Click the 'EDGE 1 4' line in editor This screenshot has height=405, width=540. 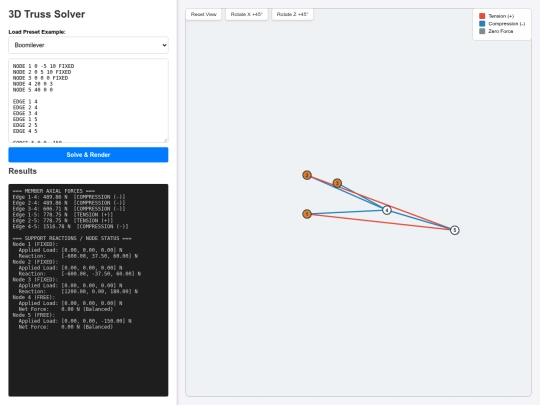click(x=25, y=102)
